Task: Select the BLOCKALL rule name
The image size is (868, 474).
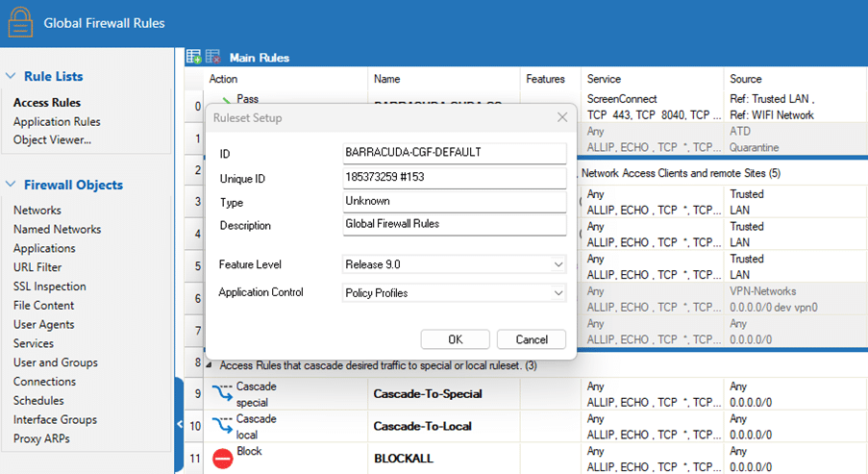Action: pyautogui.click(x=404, y=459)
